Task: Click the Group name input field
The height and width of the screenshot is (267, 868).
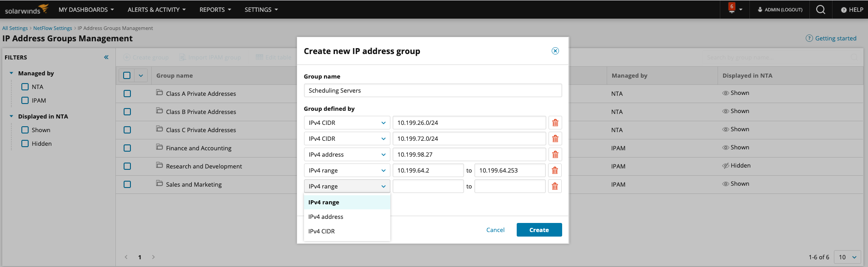Action: pyautogui.click(x=433, y=90)
